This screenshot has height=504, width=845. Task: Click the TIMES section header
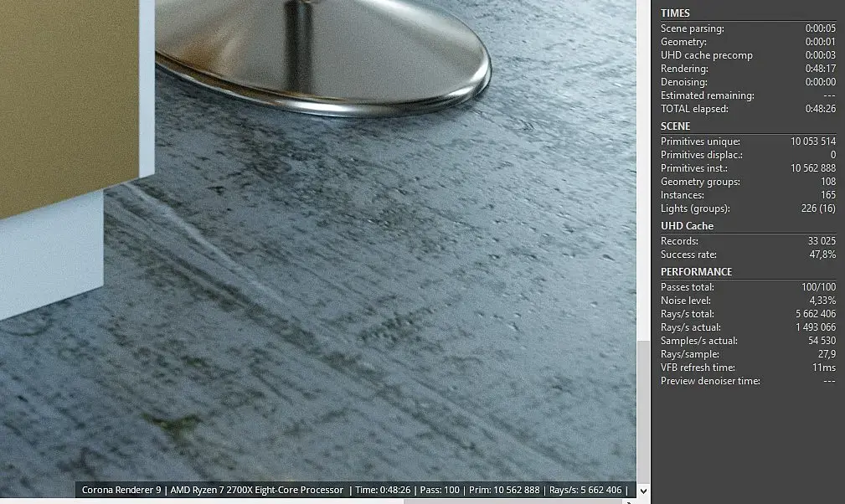coord(675,13)
